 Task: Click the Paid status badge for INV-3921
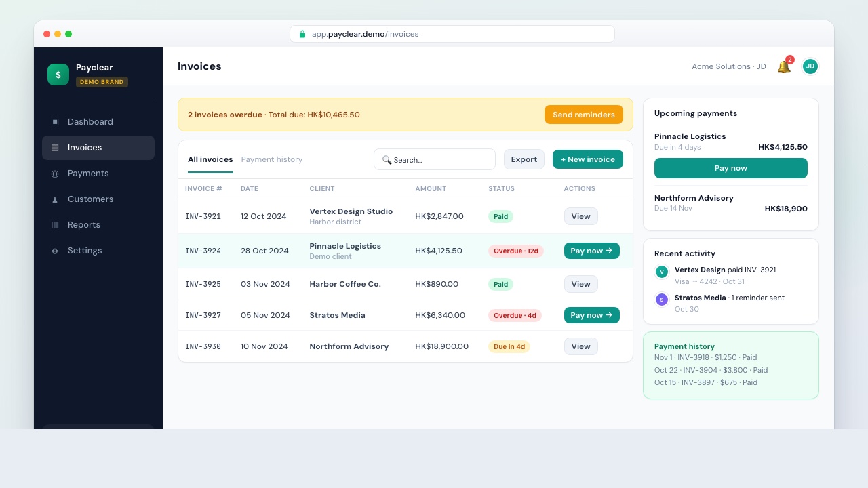(x=500, y=217)
